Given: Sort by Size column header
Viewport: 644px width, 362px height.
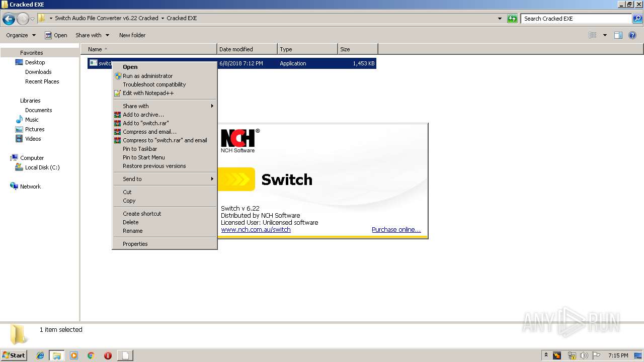Looking at the screenshot, I should coord(358,49).
